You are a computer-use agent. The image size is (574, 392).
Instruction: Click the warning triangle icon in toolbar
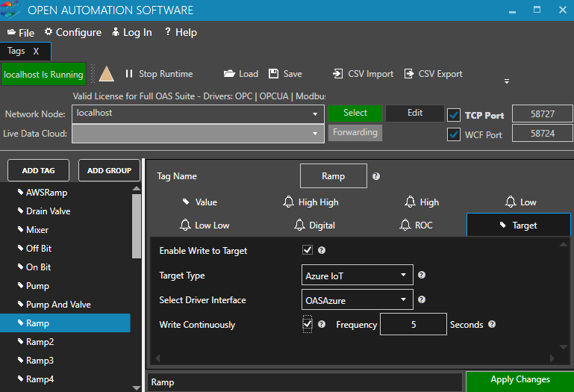[x=107, y=74]
